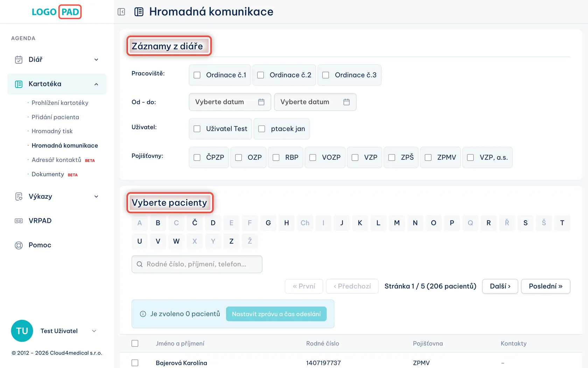Screen dimensions: 588x368
Task: Open calendar in first date field
Action: 261,102
